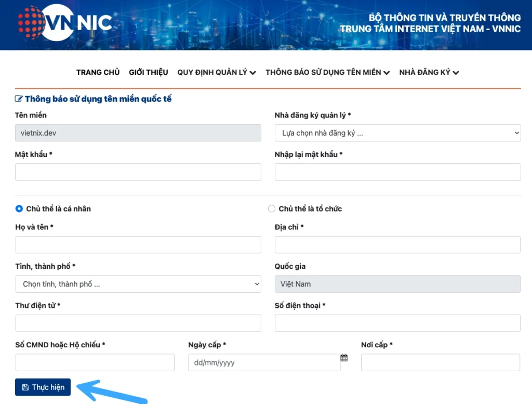Select the Chủ thể là cá nhân radio
This screenshot has width=532, height=404.
19,208
